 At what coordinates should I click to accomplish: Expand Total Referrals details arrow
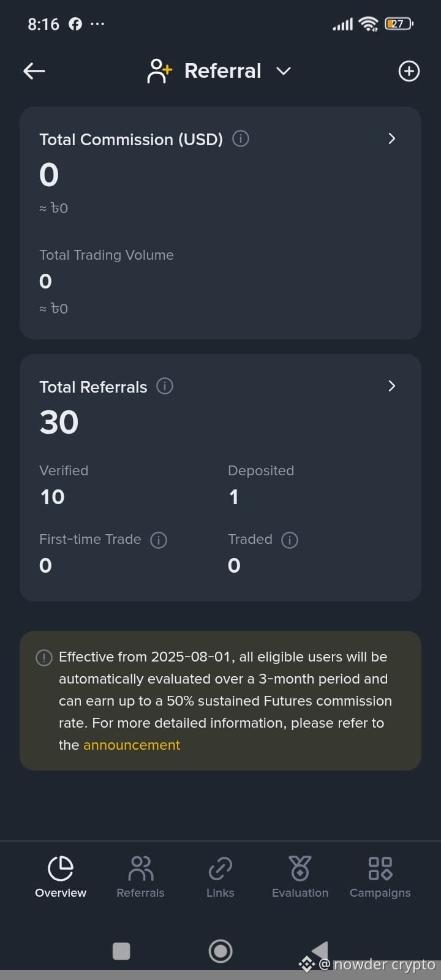tap(392, 386)
